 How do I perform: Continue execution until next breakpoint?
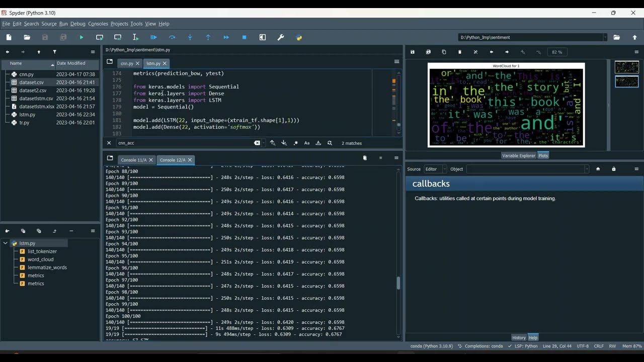point(226,37)
